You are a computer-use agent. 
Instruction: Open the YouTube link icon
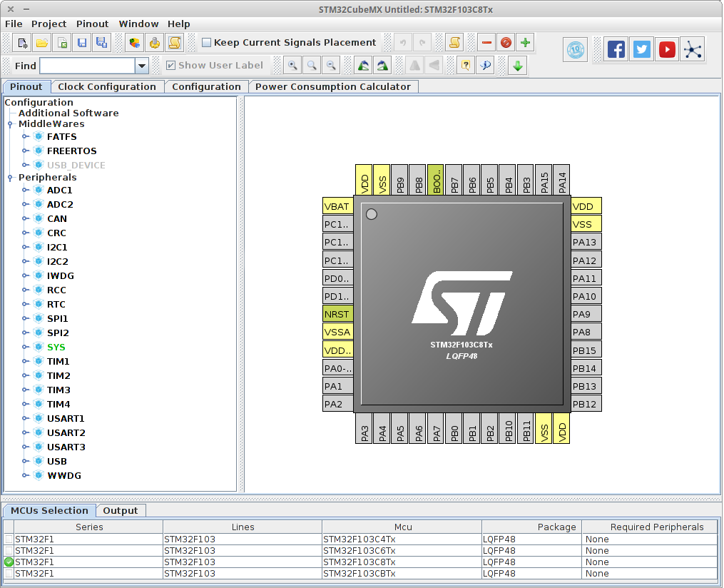click(667, 49)
